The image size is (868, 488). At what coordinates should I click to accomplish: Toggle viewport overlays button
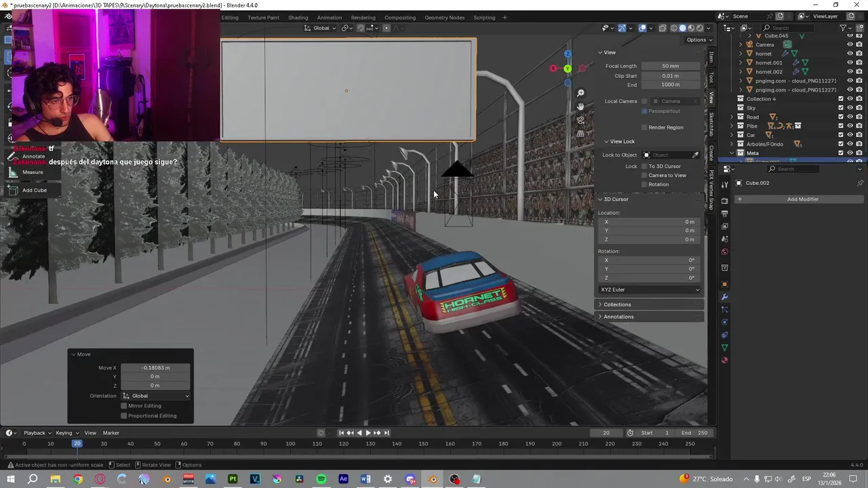point(642,28)
